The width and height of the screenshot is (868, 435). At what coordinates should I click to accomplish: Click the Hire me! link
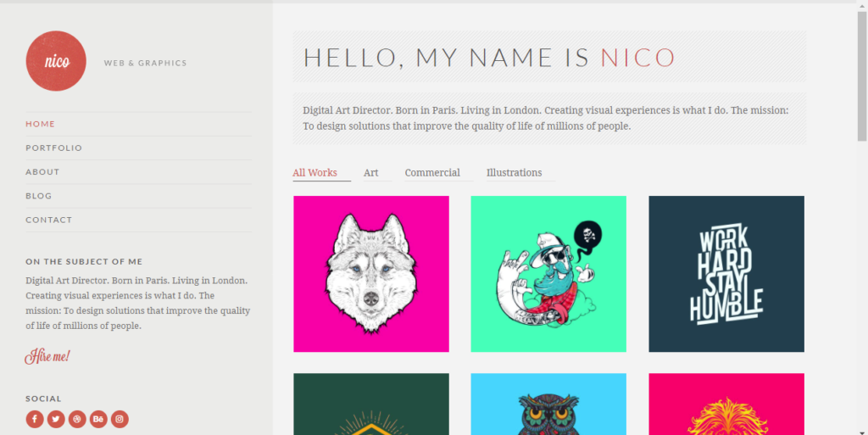pos(47,356)
